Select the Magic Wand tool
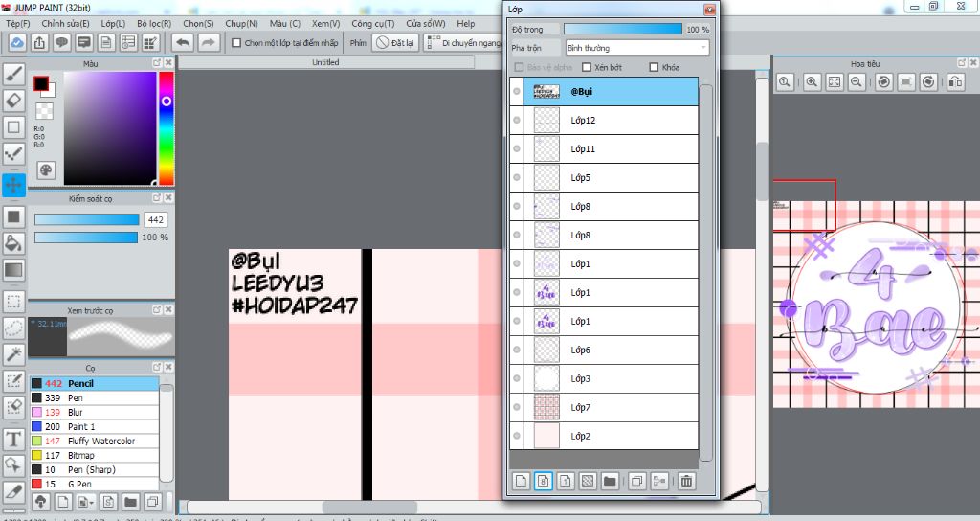 pyautogui.click(x=13, y=354)
